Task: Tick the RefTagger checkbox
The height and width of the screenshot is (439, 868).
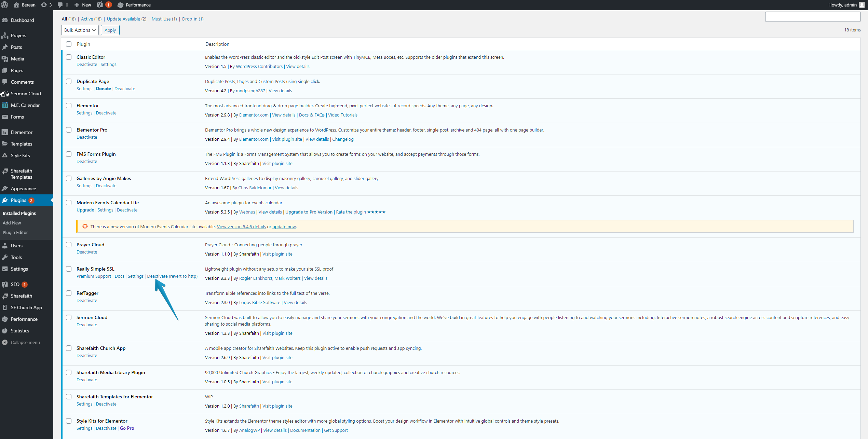Action: (x=69, y=293)
